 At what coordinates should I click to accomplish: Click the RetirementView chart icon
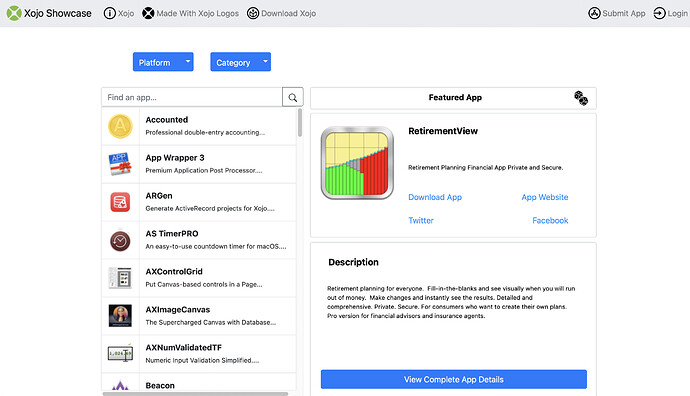(x=357, y=163)
